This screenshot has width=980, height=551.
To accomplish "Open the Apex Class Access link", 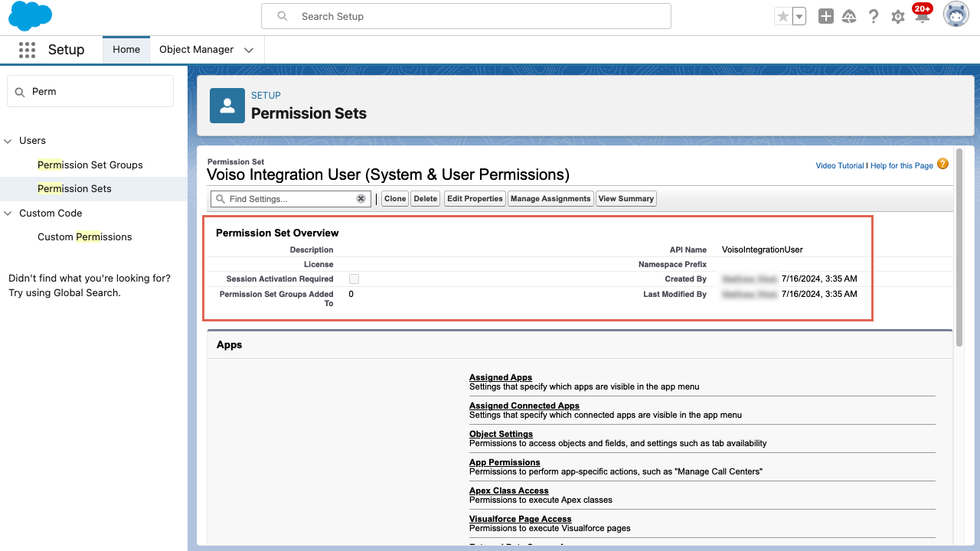I will point(509,491).
